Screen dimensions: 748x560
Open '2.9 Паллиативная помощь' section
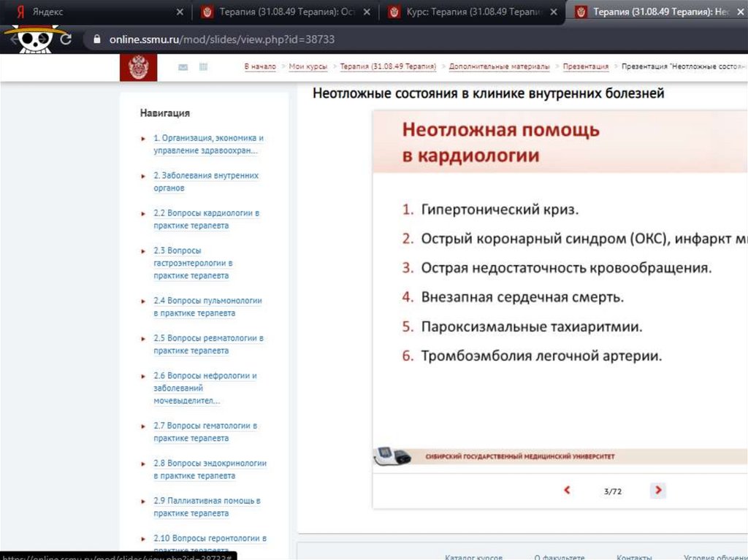(x=207, y=507)
